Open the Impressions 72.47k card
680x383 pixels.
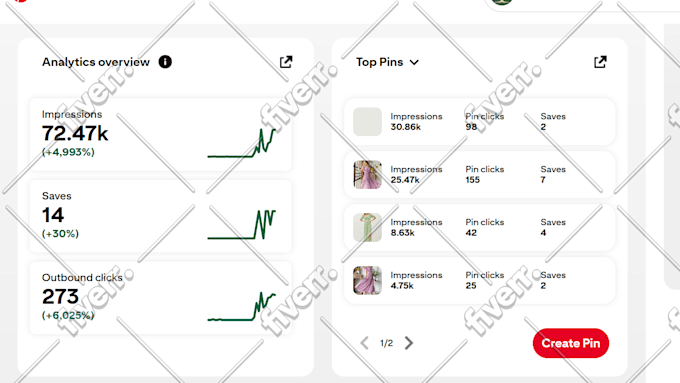point(160,134)
